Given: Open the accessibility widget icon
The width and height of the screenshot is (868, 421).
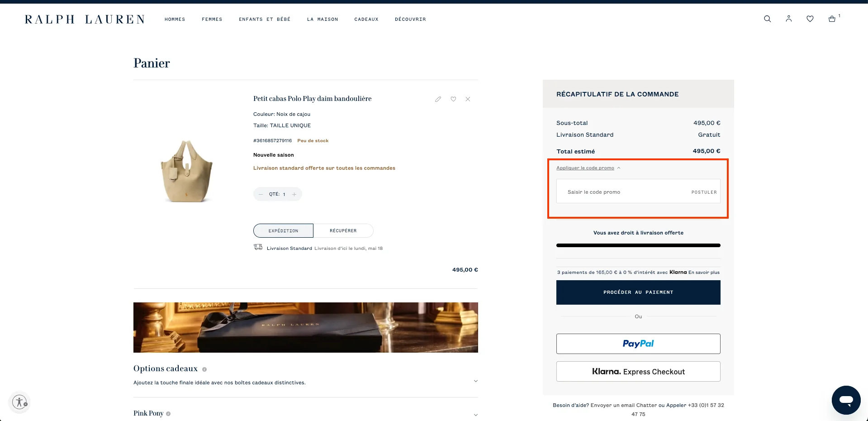Looking at the screenshot, I should (x=19, y=402).
